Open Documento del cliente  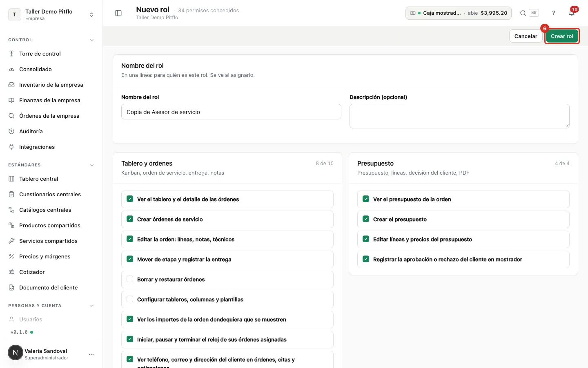click(x=48, y=287)
